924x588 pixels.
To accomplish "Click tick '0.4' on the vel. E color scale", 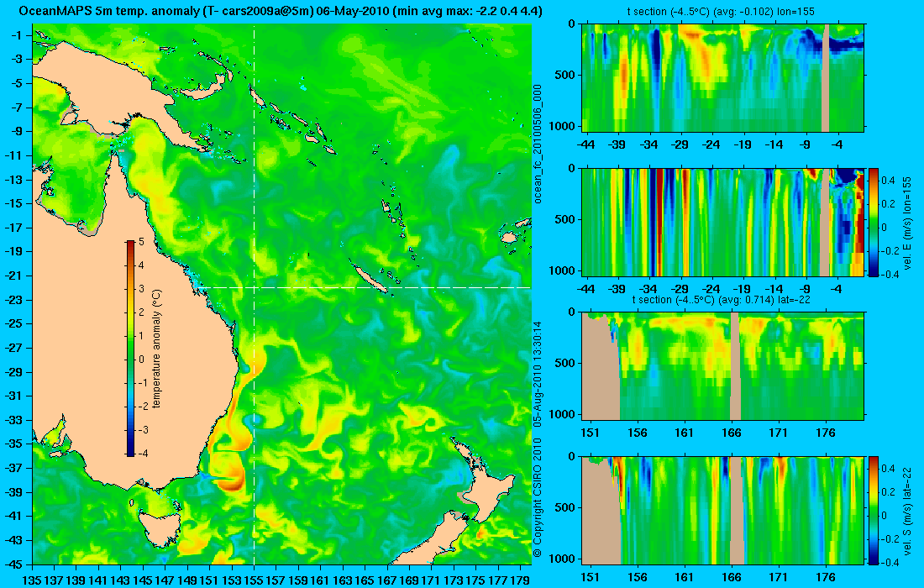I will click(x=888, y=180).
